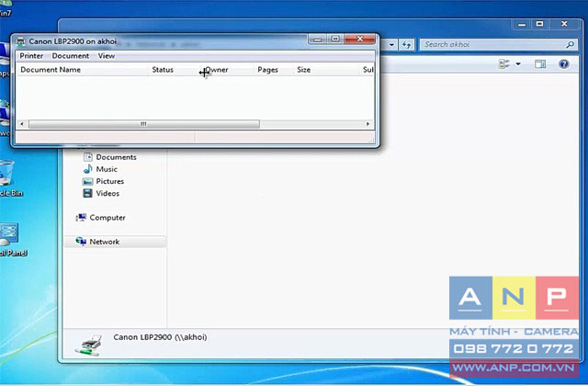Screen dimensions: 588x386
Task: Open Computer in the navigation pane
Action: [107, 218]
